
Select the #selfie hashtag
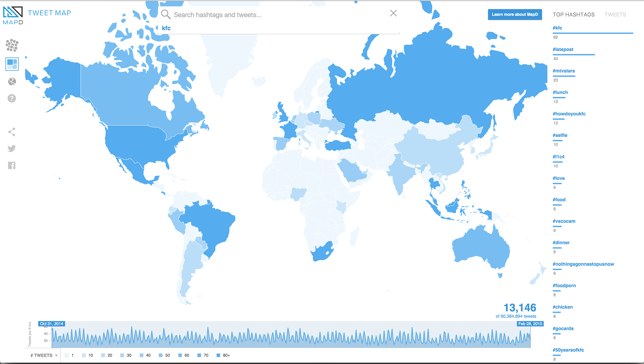point(560,135)
